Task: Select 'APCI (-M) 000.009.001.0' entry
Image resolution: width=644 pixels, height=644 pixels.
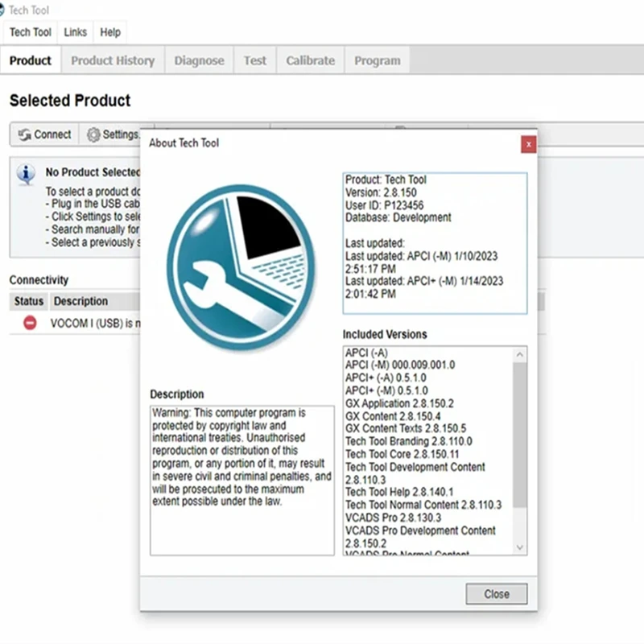Action: [x=400, y=365]
